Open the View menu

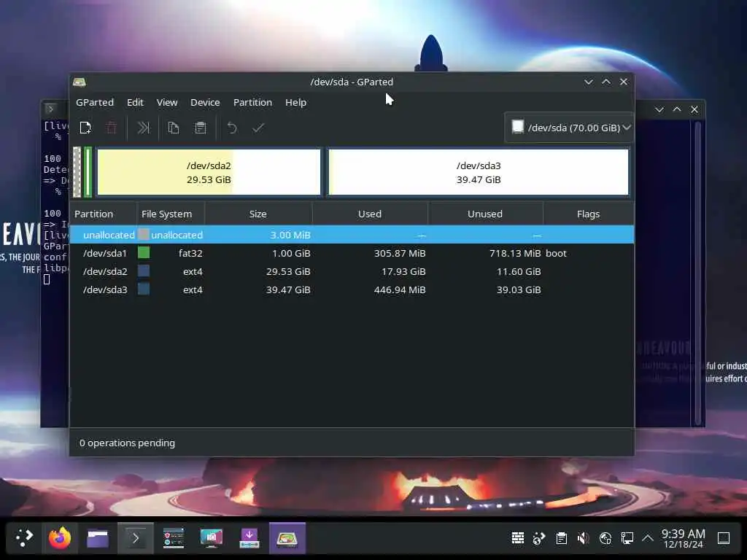pos(167,102)
